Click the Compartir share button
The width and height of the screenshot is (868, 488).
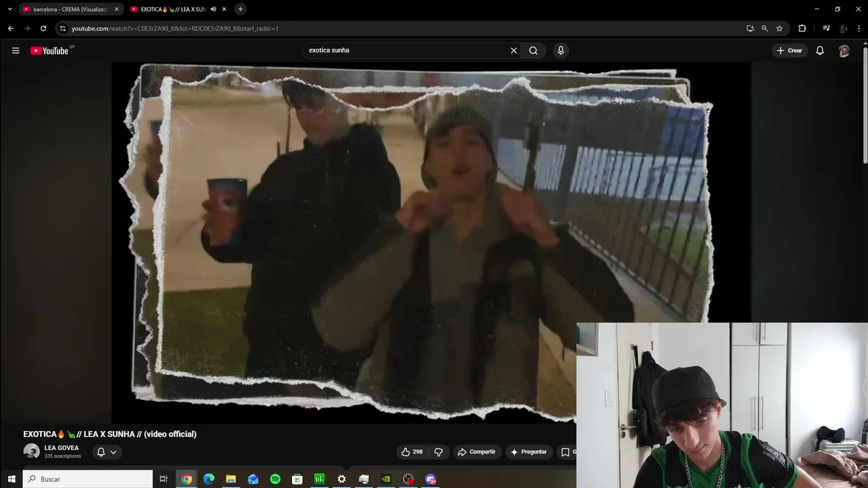click(x=477, y=452)
